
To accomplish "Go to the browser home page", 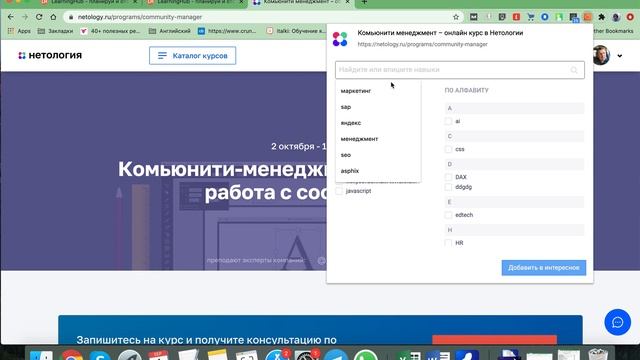I will pos(53,17).
